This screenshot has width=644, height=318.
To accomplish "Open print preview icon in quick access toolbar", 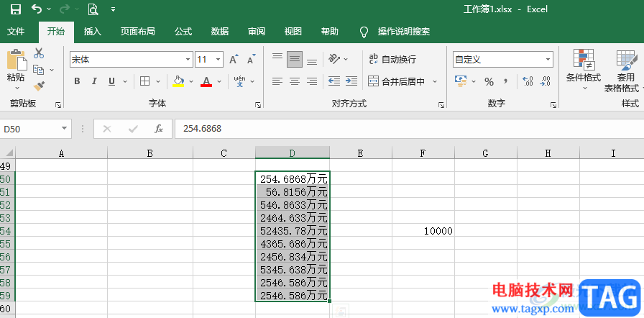I will click(93, 9).
